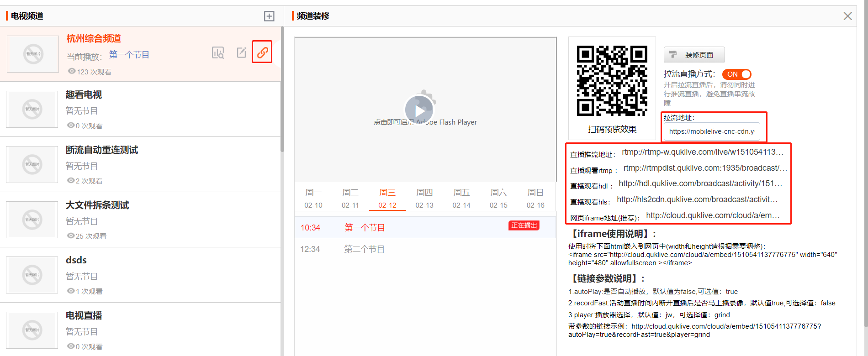
Task: Click the QR code preview image
Action: (612, 81)
